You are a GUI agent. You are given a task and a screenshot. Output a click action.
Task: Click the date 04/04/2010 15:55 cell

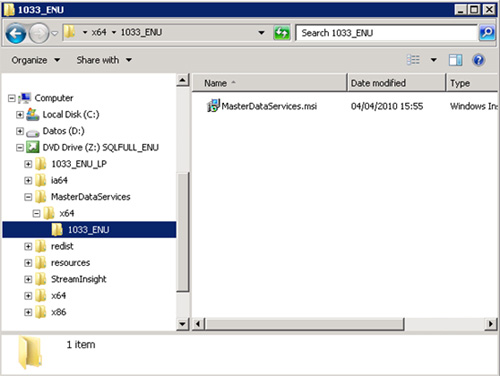[387, 106]
